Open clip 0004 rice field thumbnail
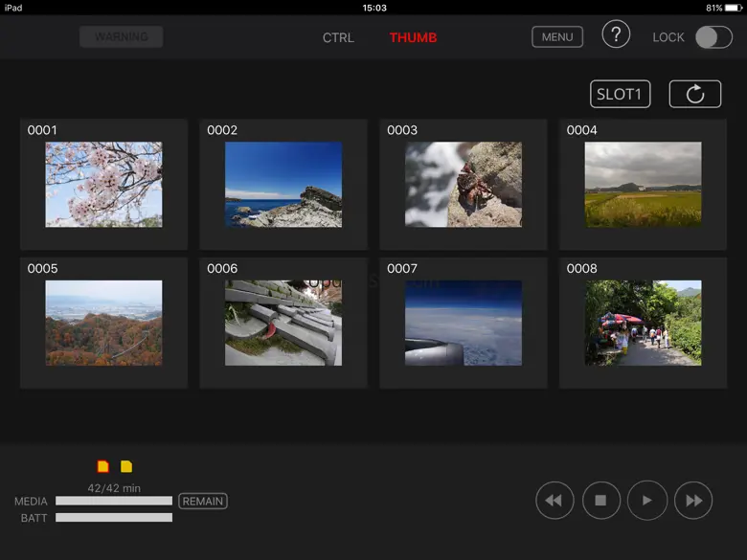The image size is (747, 560). (643, 185)
